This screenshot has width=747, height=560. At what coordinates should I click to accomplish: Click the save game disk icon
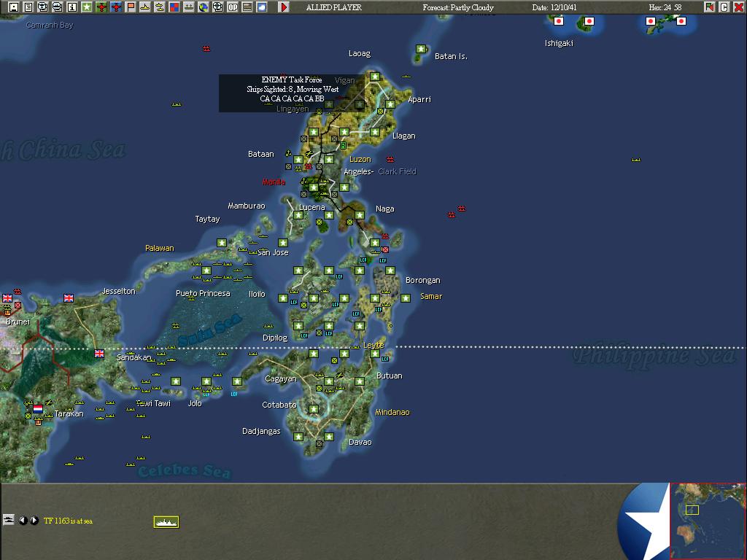14,7
